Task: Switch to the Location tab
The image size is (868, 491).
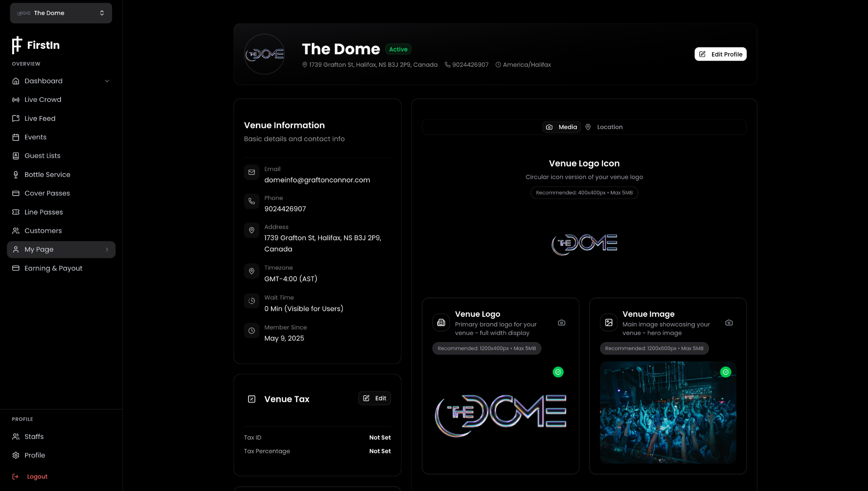Action: point(604,127)
